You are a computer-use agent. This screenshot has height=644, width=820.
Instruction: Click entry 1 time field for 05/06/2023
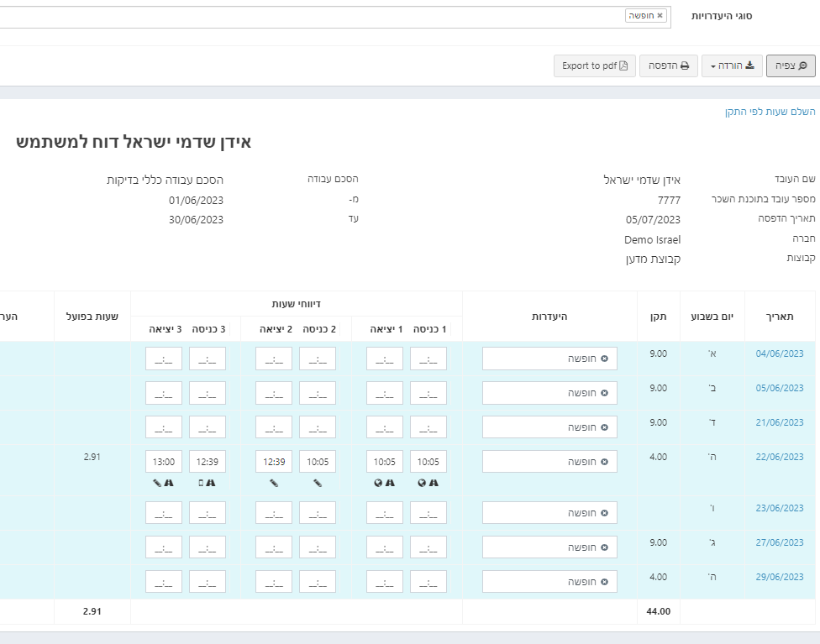point(428,393)
